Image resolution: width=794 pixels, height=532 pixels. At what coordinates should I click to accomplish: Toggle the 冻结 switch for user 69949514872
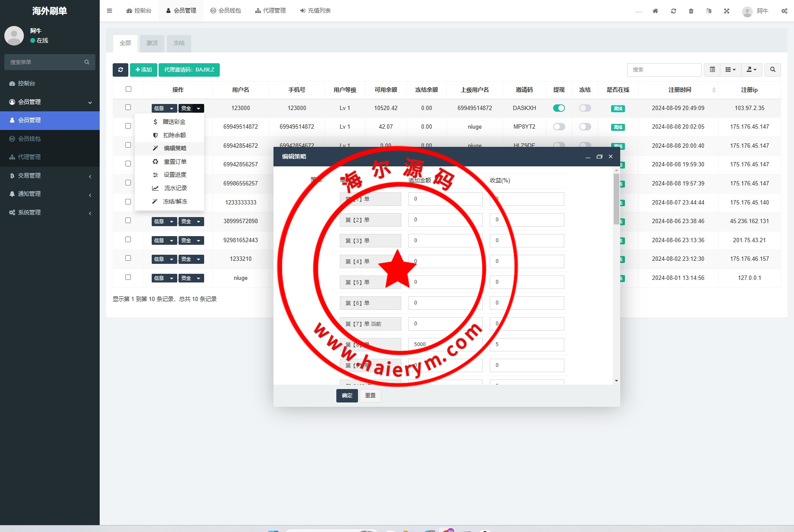coord(585,127)
